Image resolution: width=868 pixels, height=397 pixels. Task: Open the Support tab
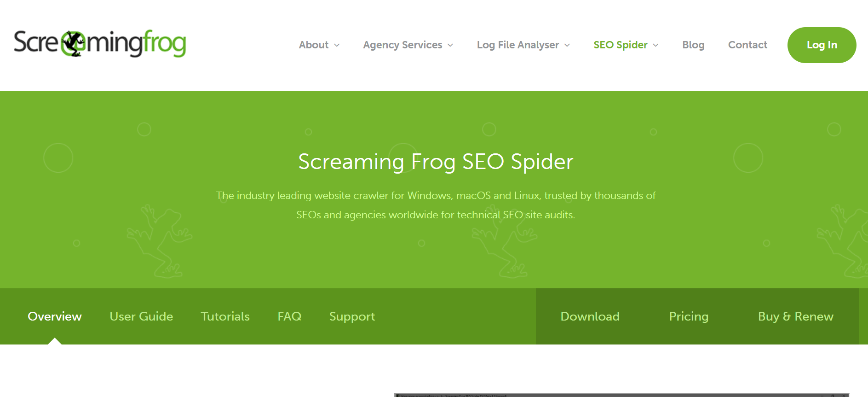(x=352, y=317)
